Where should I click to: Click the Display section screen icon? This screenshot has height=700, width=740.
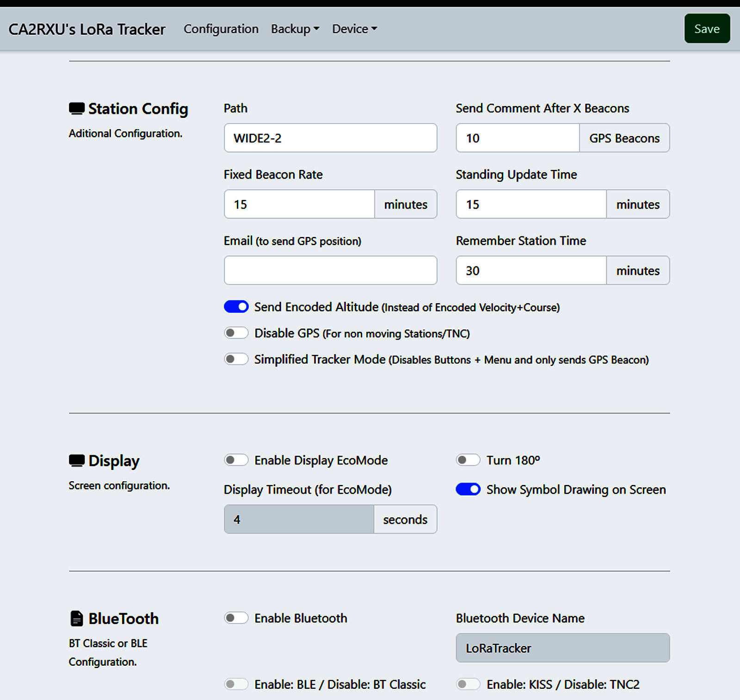pyautogui.click(x=76, y=461)
